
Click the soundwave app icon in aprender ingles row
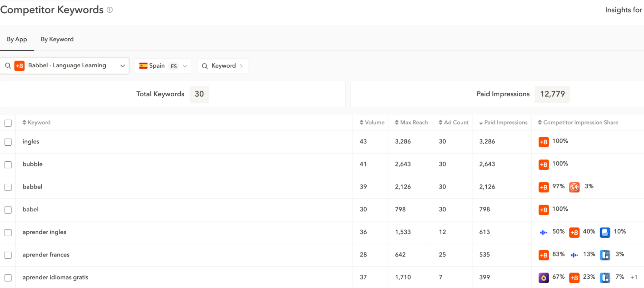[543, 232]
